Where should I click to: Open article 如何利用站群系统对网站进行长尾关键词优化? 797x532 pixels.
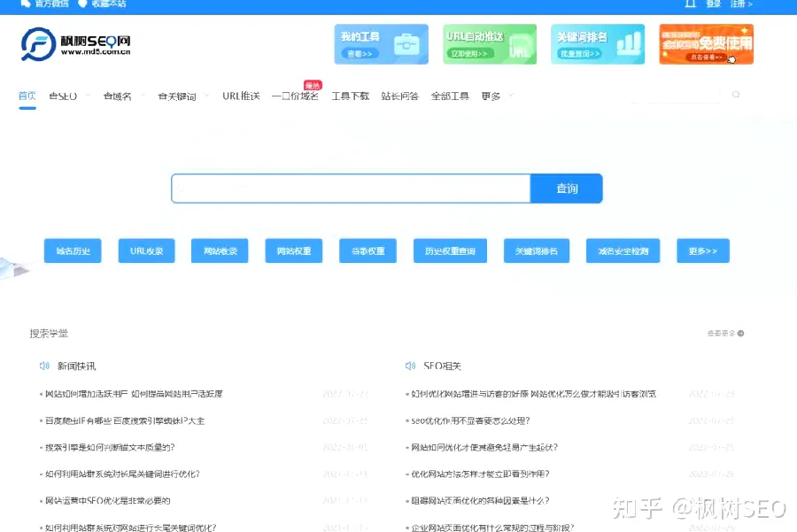tap(131, 528)
